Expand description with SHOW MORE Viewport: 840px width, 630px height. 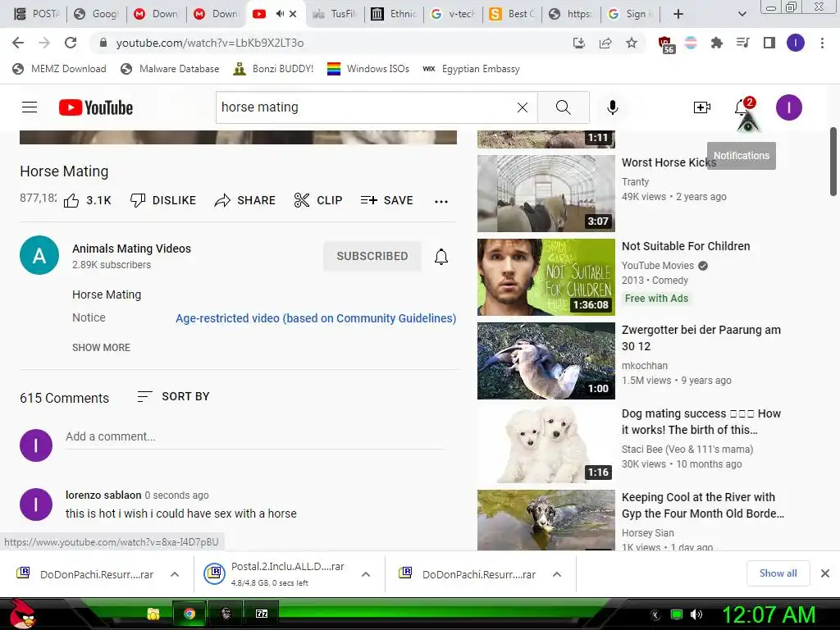coord(101,348)
